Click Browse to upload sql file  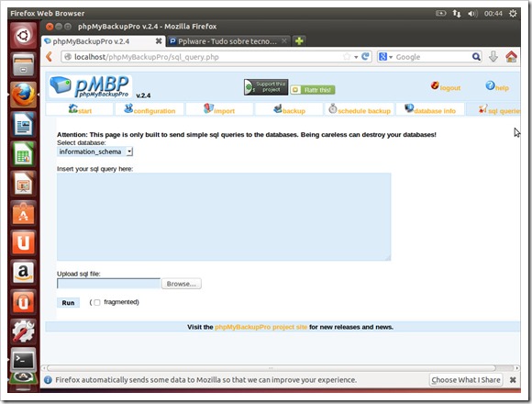click(182, 284)
